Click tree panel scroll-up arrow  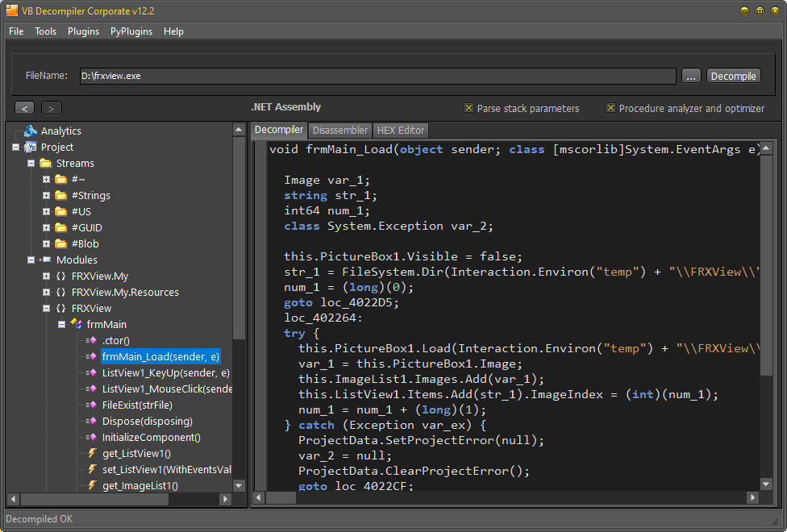click(239, 130)
